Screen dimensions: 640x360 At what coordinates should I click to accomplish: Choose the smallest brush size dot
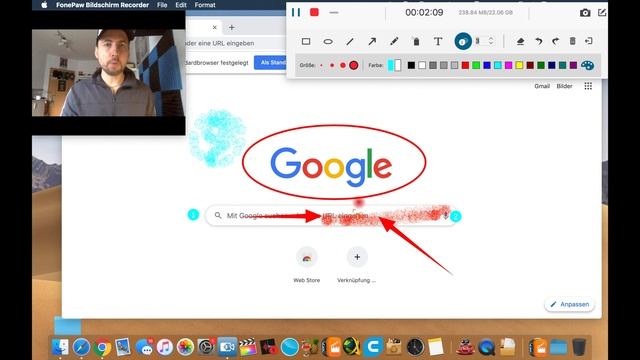point(322,65)
